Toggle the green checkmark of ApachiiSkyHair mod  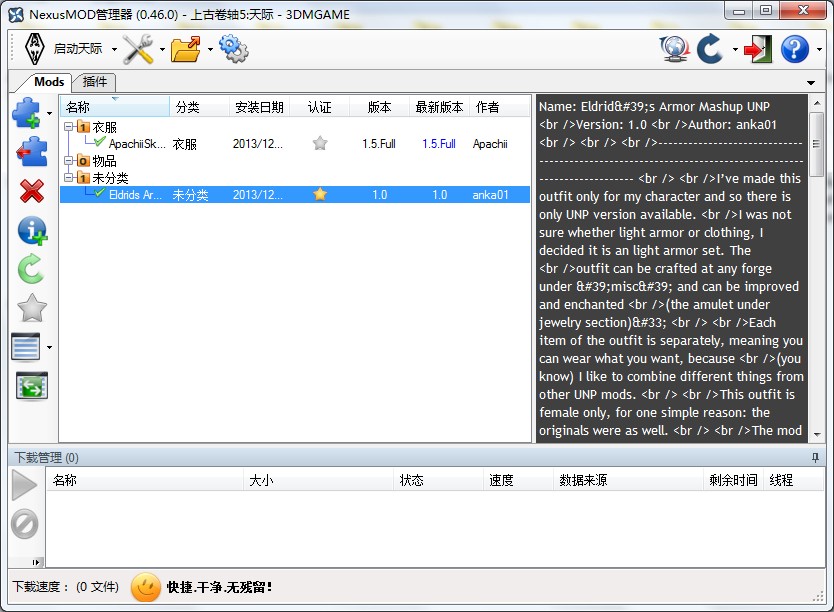pos(100,144)
